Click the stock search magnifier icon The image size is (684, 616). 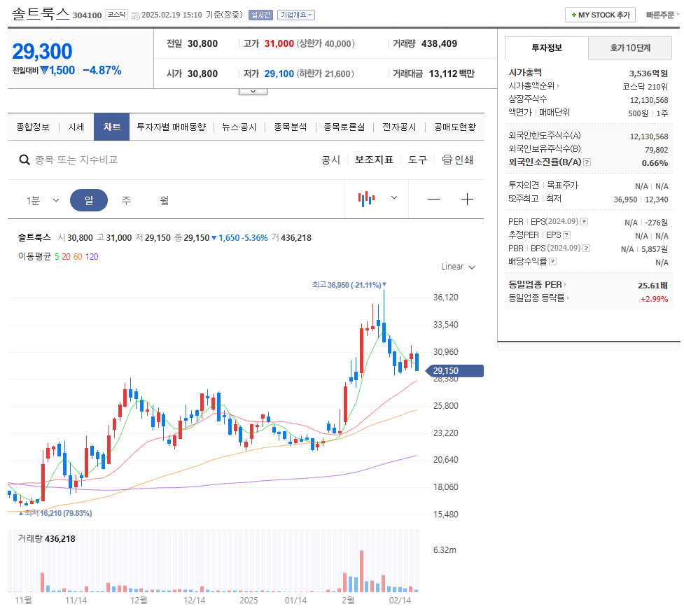25,160
